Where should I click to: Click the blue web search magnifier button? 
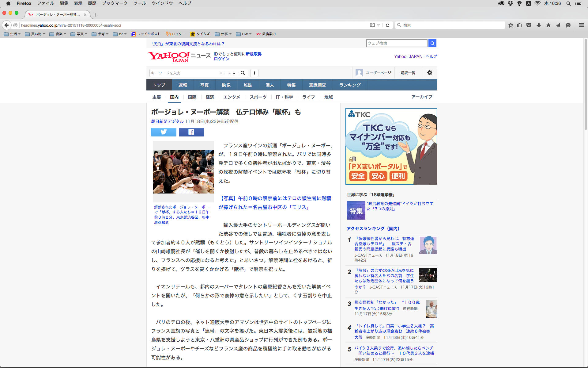(432, 44)
